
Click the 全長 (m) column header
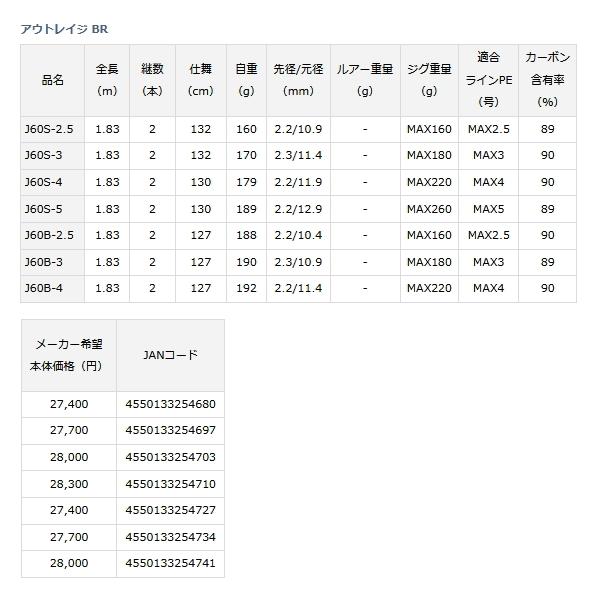click(x=107, y=80)
